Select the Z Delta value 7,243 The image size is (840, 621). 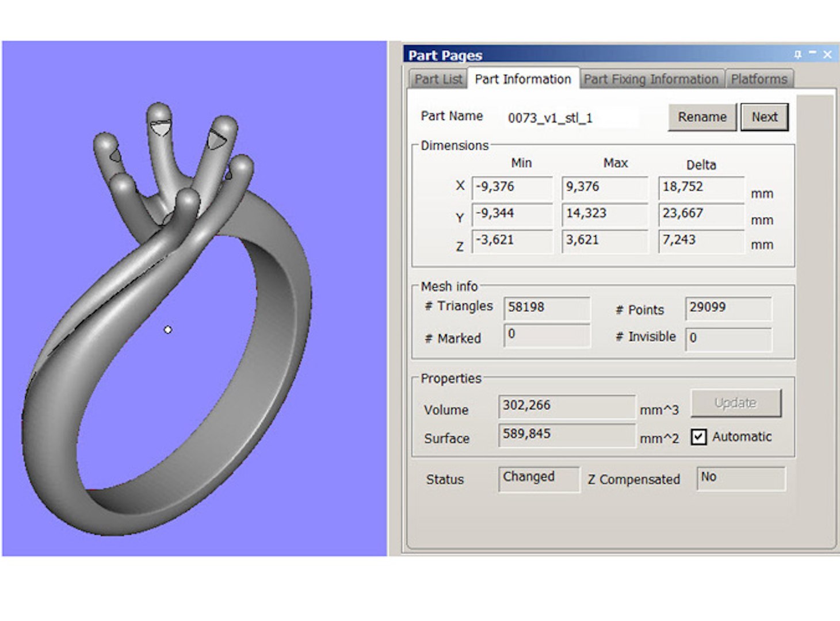pos(701,241)
